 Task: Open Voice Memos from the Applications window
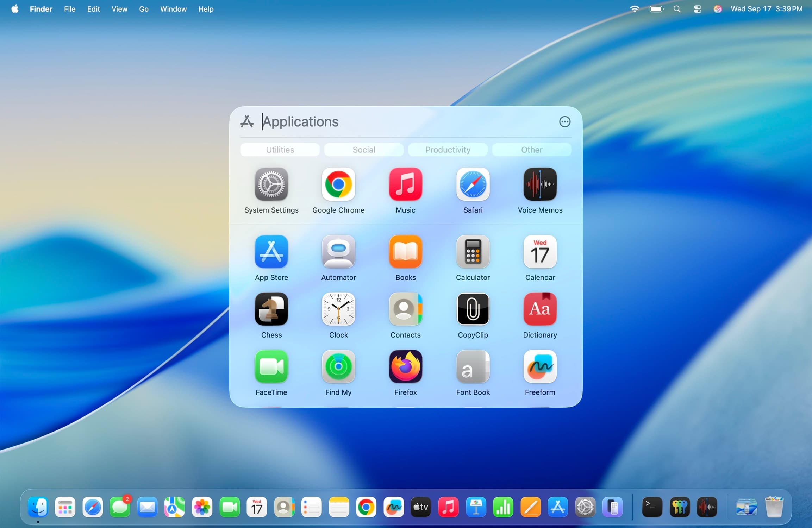[539, 185]
